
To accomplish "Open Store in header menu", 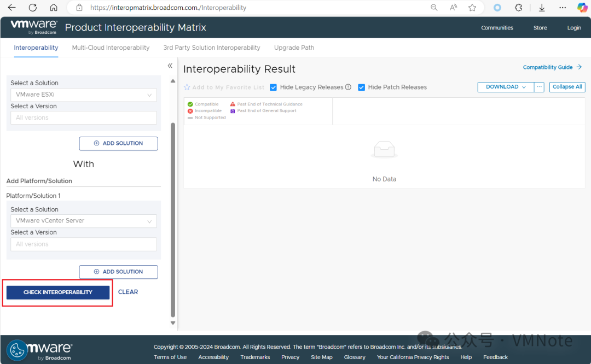I will coord(540,28).
